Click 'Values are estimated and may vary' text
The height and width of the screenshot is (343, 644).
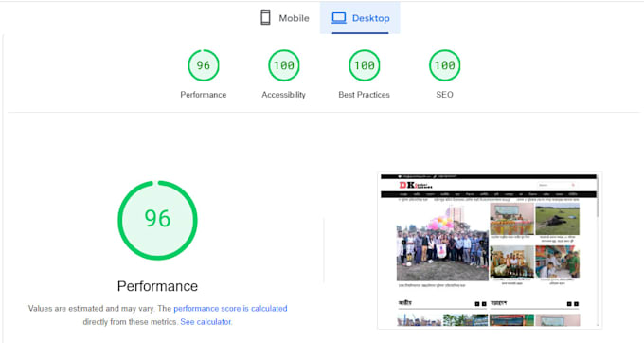tap(92, 309)
